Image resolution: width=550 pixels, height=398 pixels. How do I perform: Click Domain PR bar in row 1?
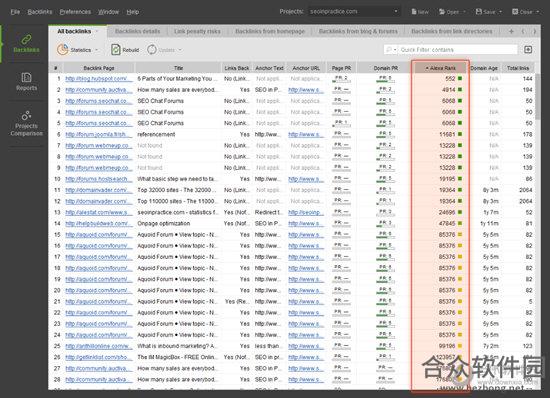point(385,79)
